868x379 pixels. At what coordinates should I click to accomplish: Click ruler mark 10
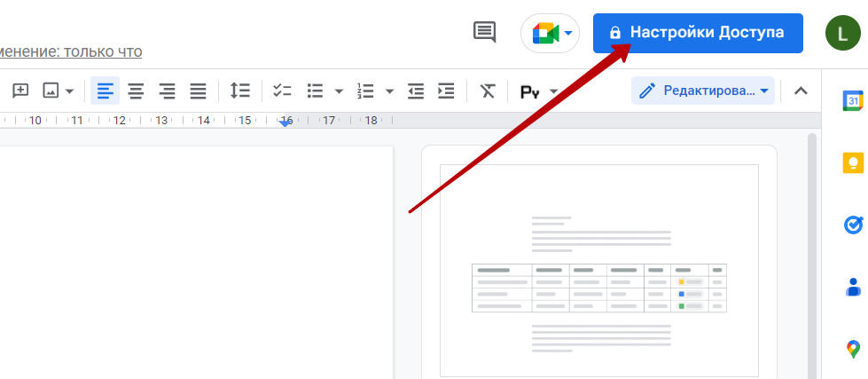pos(35,120)
